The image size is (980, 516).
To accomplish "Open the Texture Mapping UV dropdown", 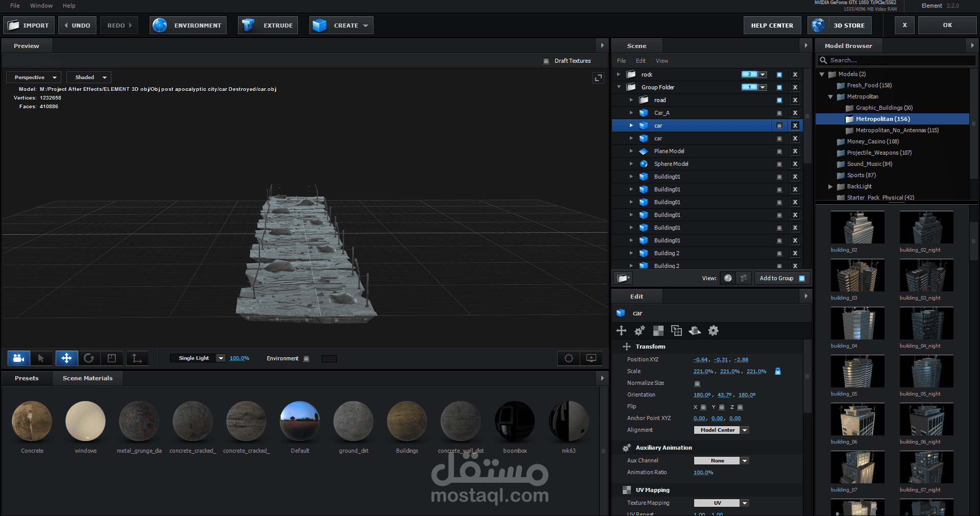I will 721,503.
